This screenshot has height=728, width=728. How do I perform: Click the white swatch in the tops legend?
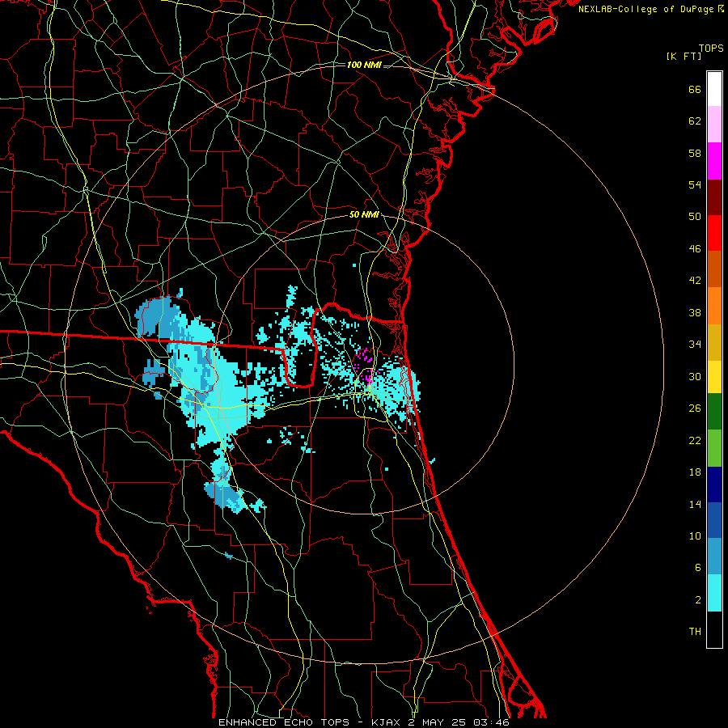pos(714,89)
